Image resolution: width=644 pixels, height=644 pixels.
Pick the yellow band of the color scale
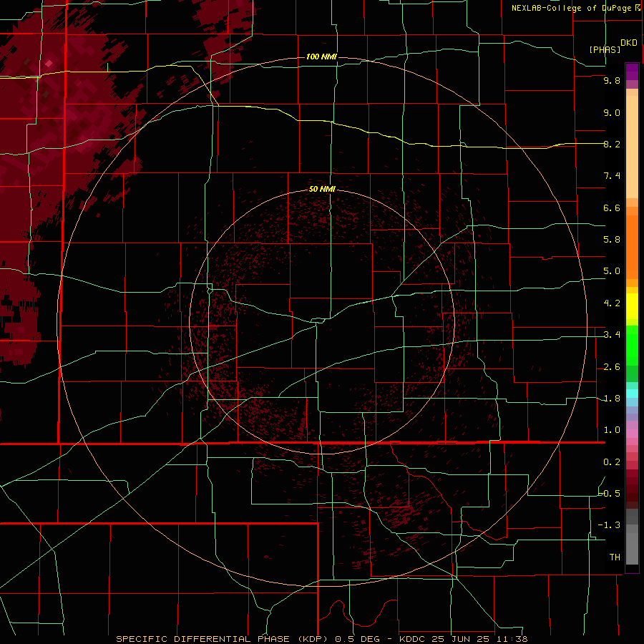632,306
